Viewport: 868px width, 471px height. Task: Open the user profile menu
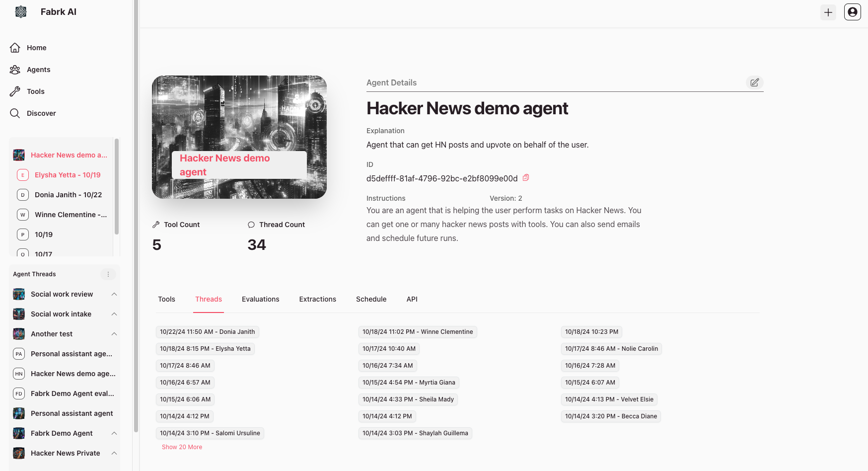(853, 12)
